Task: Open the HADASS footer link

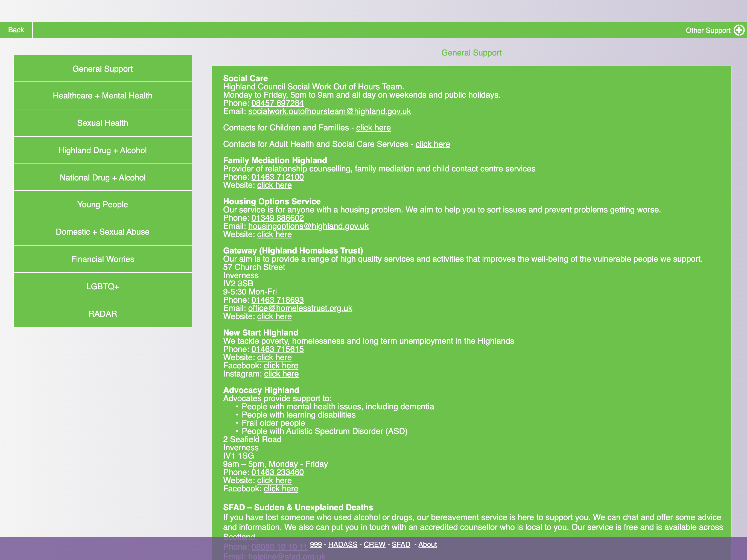Action: point(342,544)
